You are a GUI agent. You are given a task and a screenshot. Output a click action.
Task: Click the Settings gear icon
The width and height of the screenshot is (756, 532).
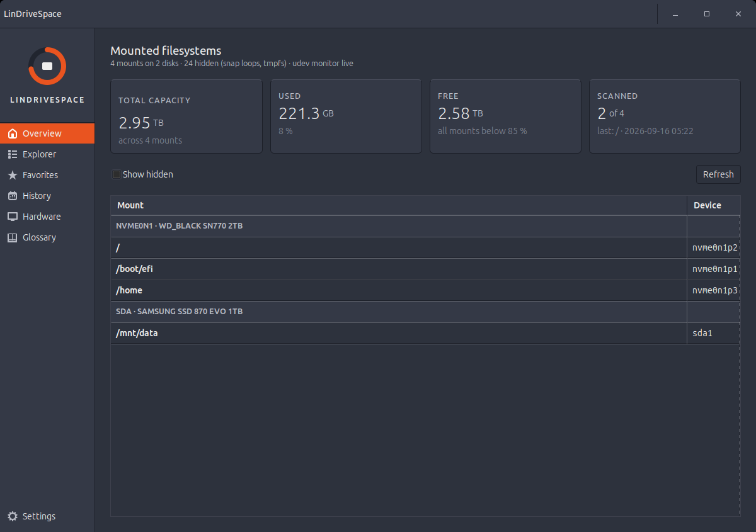pyautogui.click(x=12, y=516)
